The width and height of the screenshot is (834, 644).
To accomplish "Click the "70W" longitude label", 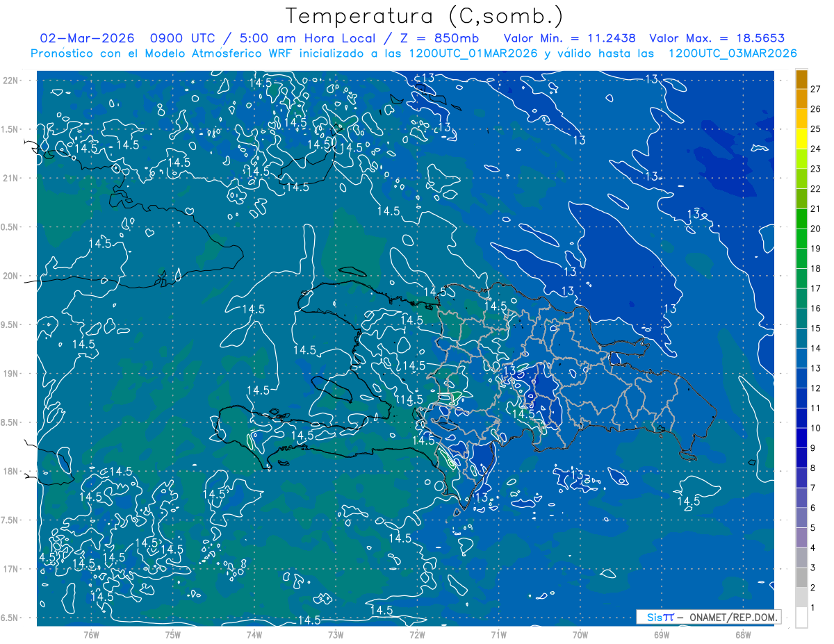I will point(580,635).
